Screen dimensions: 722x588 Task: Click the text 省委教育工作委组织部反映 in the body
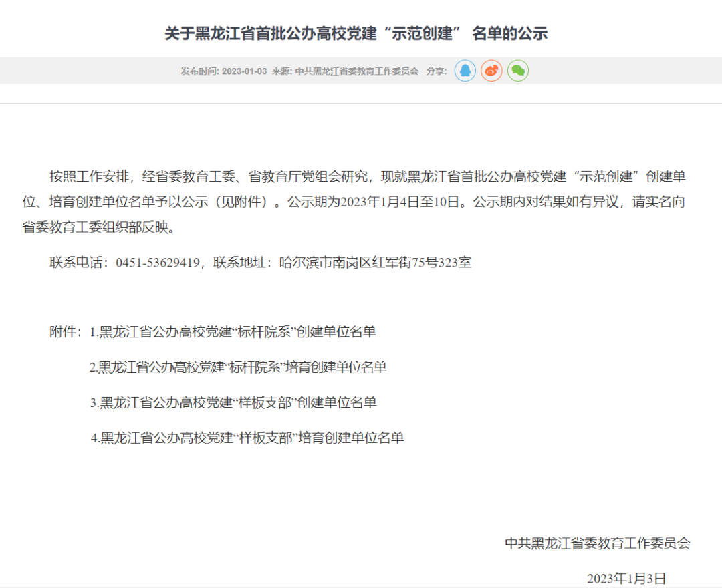[98, 228]
